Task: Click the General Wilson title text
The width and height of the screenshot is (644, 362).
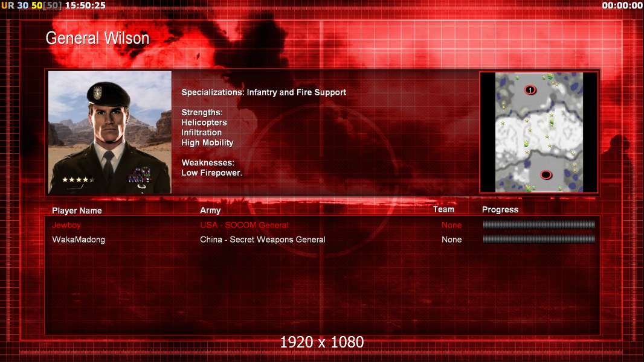Action: (97, 38)
